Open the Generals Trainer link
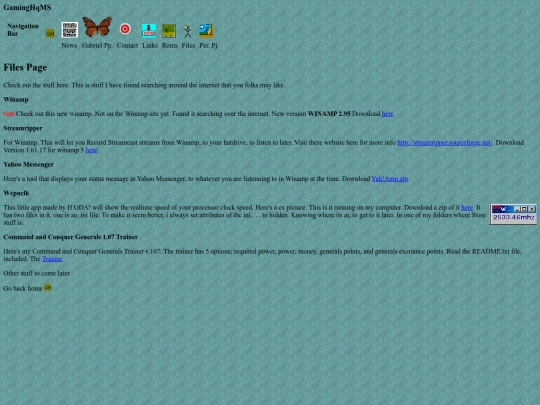Screen dimensions: 540x405 point(52,259)
